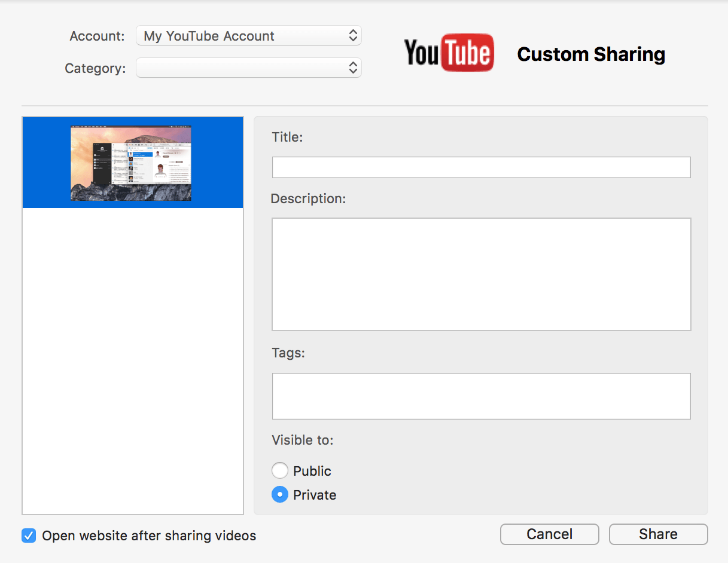Click the YouTube logo

pos(449,53)
